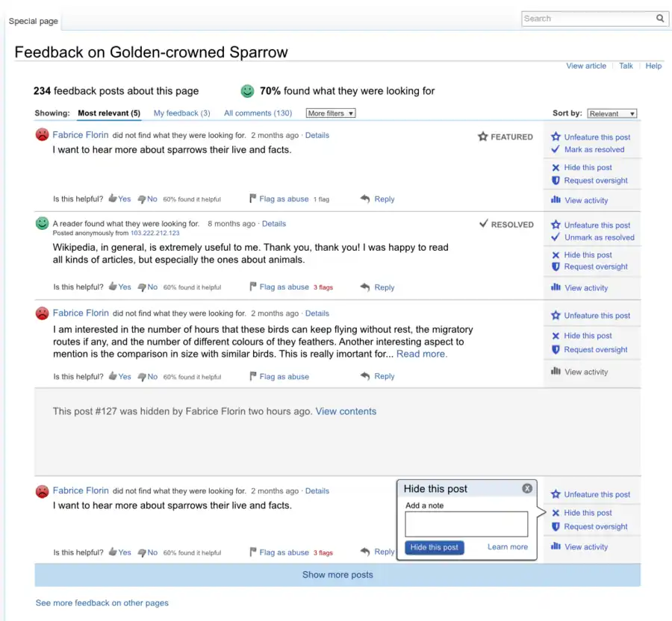
Task: Switch to the My feedback tab
Action: tap(182, 113)
